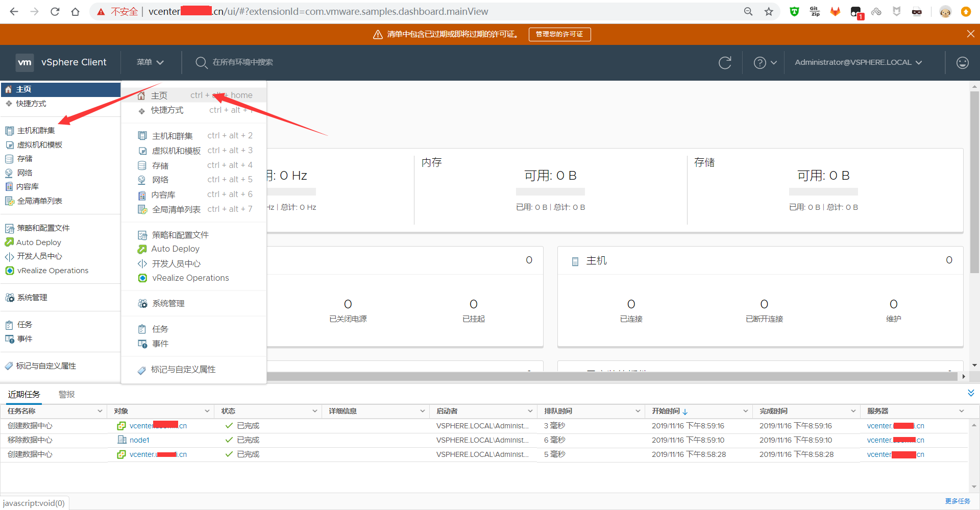Open Auto Deploy in the sidebar

coord(39,242)
